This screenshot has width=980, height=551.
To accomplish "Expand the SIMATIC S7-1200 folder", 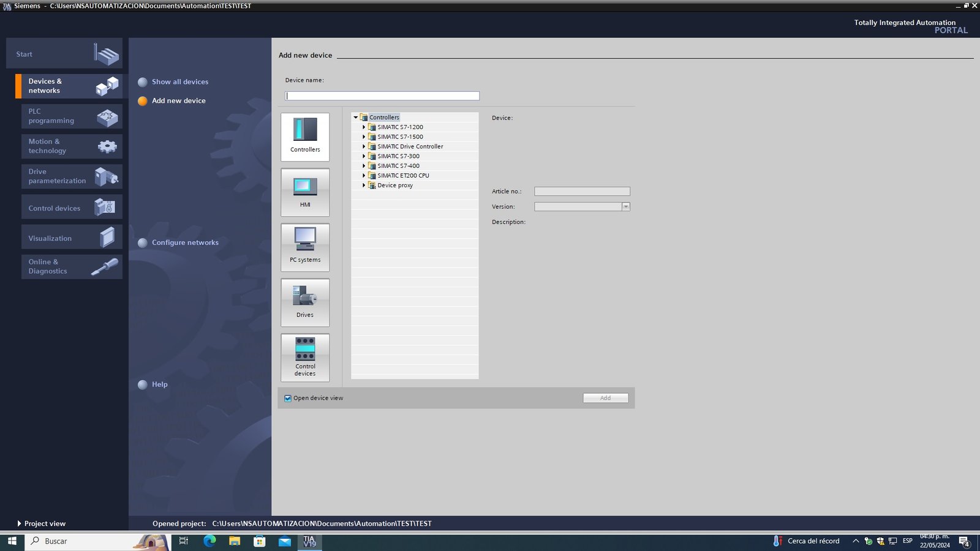I will tap(364, 127).
